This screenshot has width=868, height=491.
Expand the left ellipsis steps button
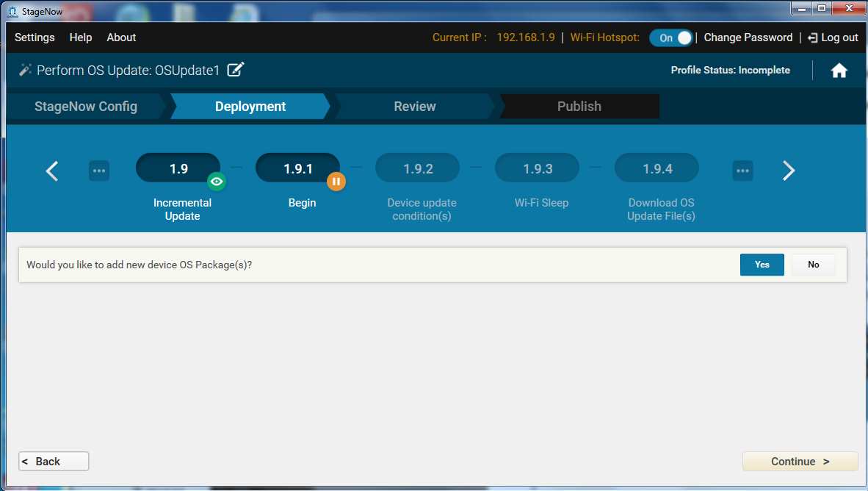pos(99,171)
